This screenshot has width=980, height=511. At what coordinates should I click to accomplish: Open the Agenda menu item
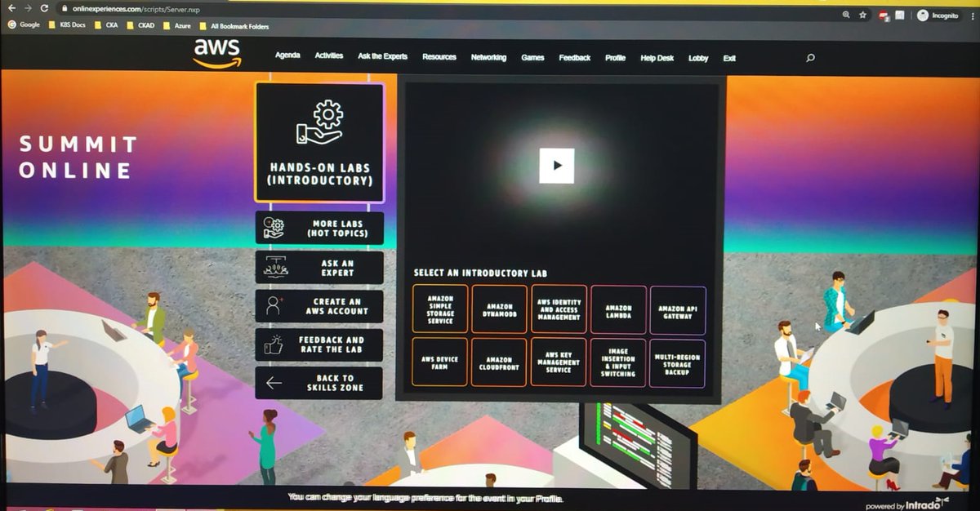point(287,56)
